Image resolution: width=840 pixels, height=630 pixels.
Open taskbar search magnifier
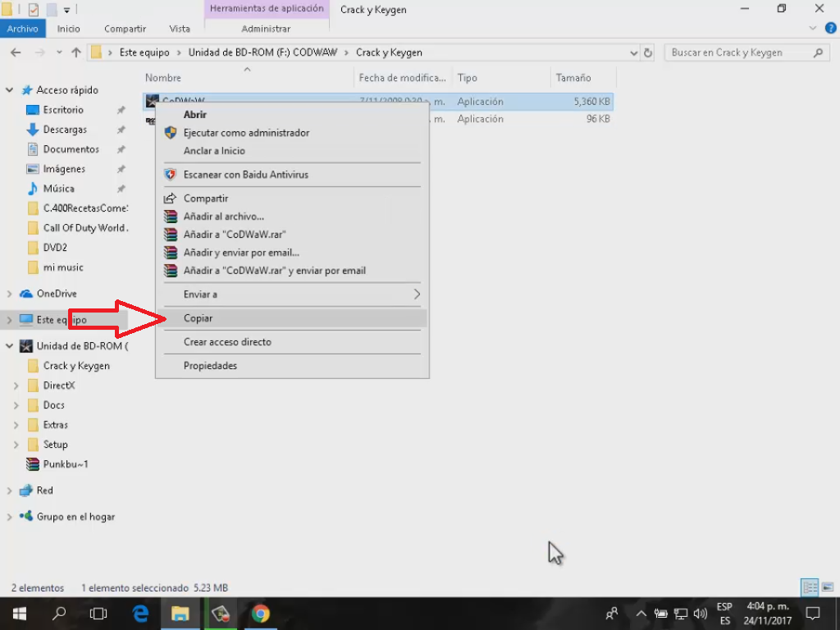59,614
